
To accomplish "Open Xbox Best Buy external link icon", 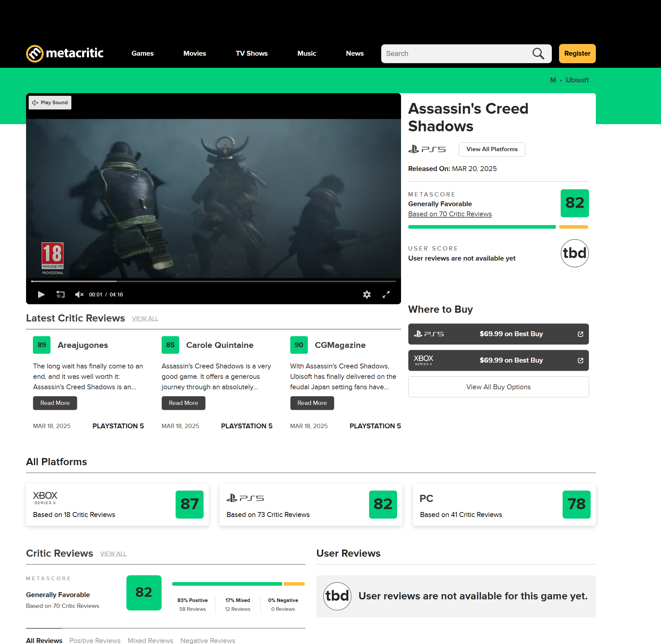I will click(x=581, y=361).
